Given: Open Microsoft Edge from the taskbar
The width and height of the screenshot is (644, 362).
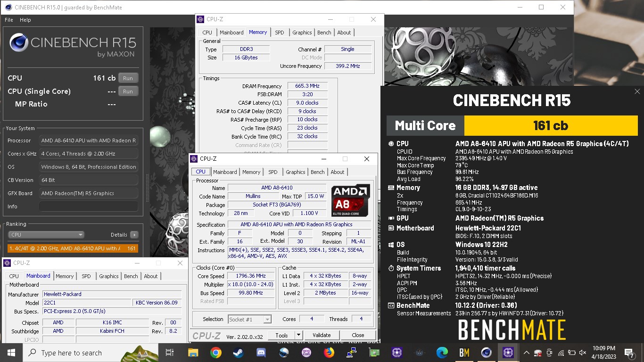Looking at the screenshot, I should [x=442, y=353].
